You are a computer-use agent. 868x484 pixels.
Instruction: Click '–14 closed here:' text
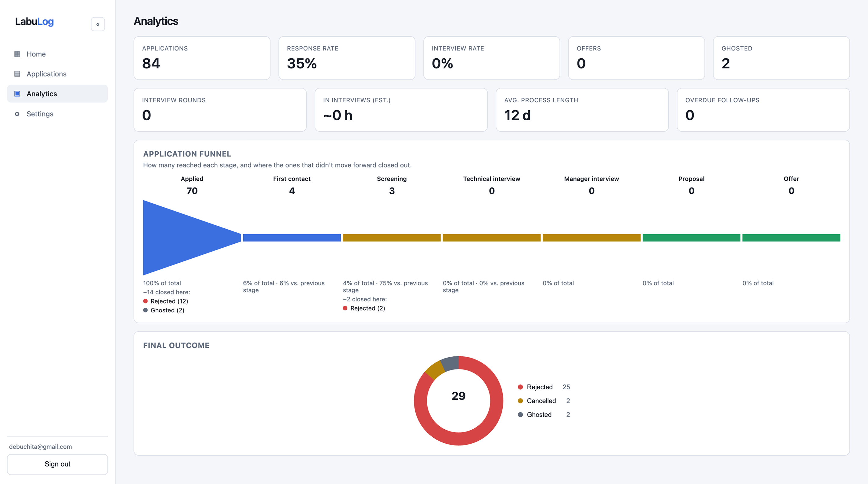click(166, 292)
